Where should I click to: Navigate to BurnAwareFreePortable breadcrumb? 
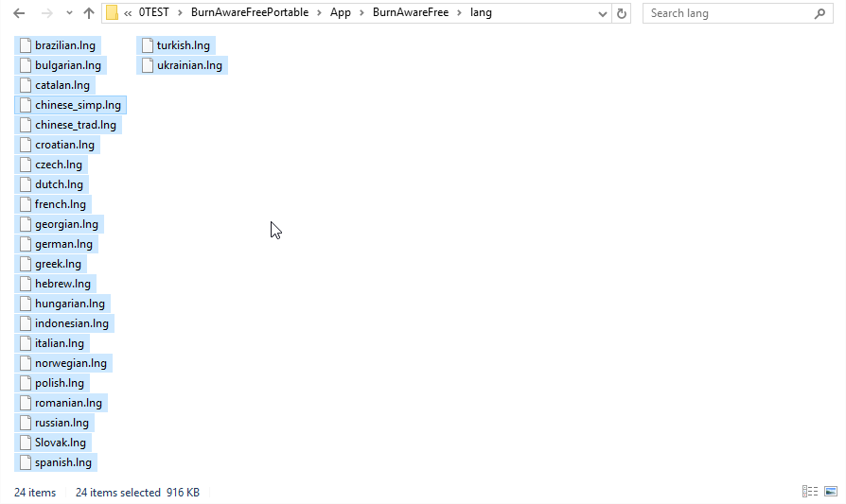[250, 12]
